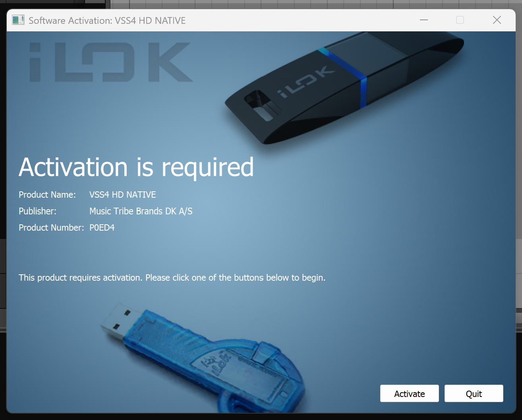
Task: Click the blue iLok USB key image
Action: pos(203,357)
